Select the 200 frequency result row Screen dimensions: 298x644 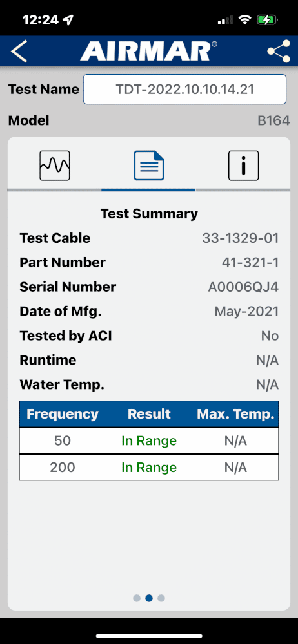click(149, 467)
